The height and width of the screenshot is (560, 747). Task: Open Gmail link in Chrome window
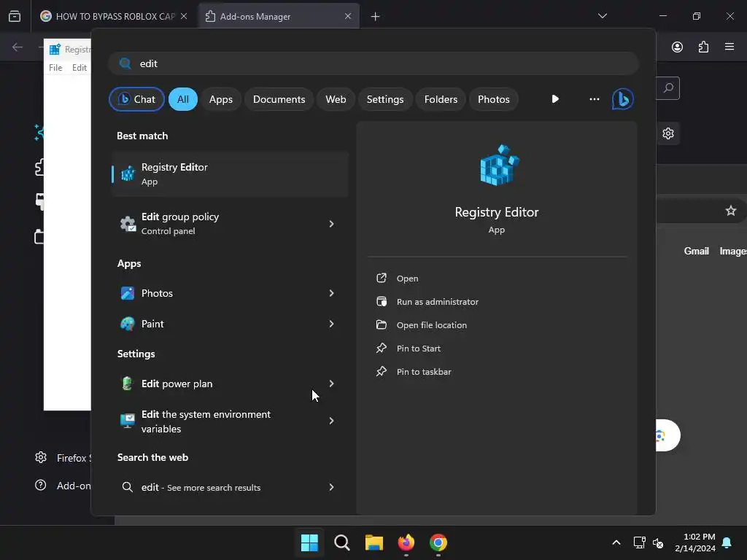696,251
